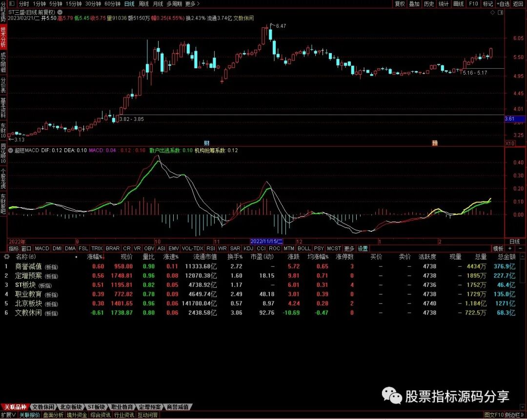The height and width of the screenshot is (420, 527).
Task: Open the dropdown arrow beside ST三盛 title
Action: coord(60,12)
